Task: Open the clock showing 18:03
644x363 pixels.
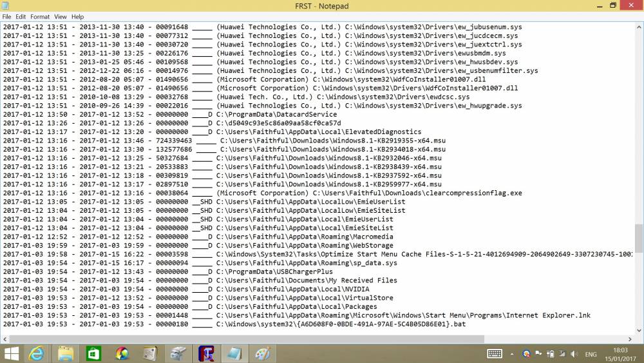Action: point(620,355)
